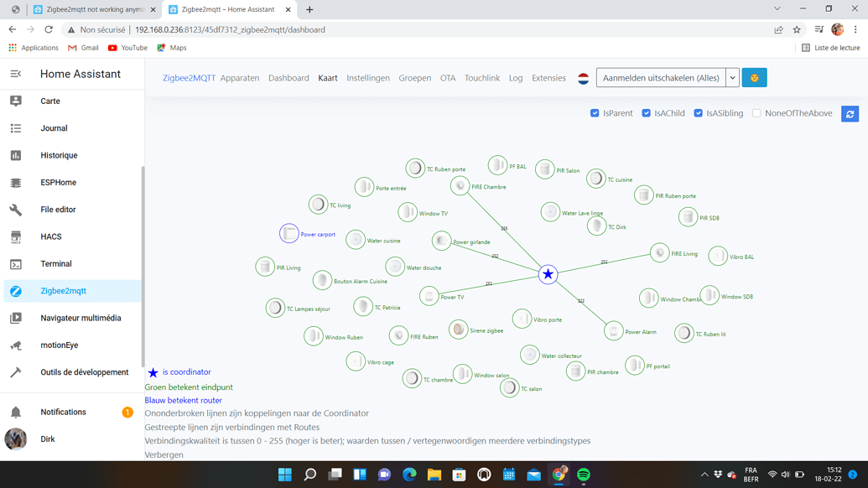
Task: Click the Verbergen link under the legend
Action: 164,454
